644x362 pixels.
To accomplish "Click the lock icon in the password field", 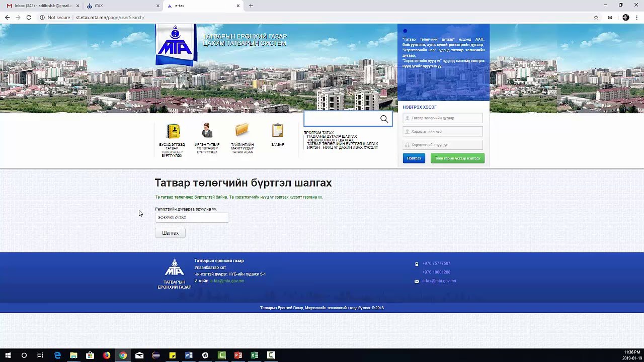I will point(408,145).
